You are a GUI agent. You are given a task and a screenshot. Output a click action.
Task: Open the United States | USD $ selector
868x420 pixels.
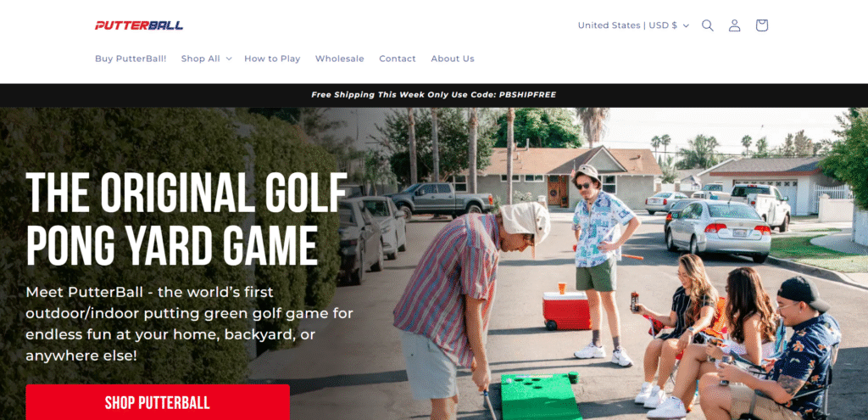point(633,25)
